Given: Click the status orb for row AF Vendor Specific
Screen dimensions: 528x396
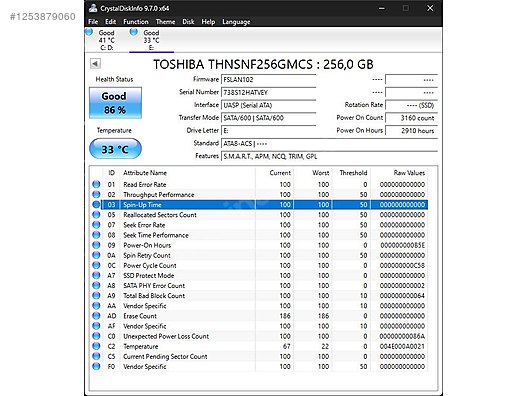Looking at the screenshot, I should point(96,326).
